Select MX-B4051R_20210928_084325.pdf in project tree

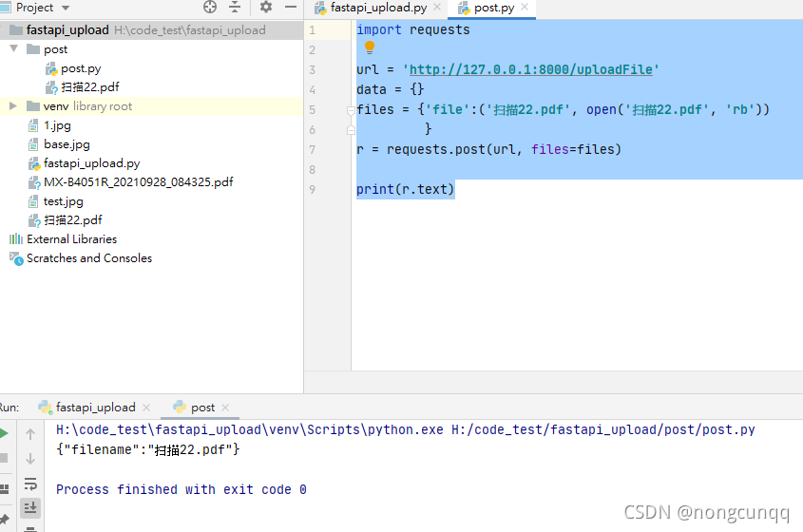pos(139,182)
